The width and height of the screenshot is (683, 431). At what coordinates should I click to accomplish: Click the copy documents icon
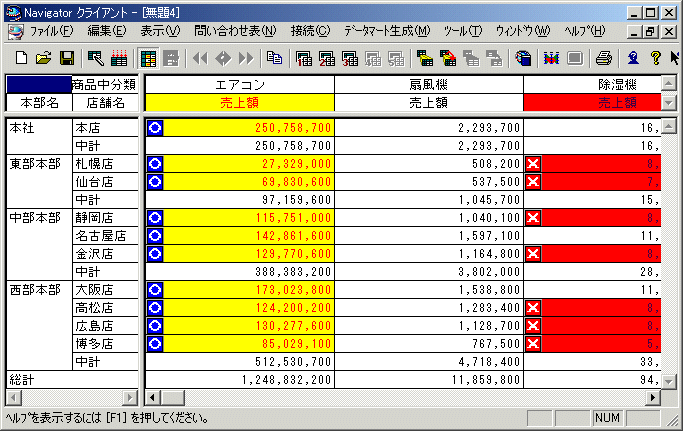tap(274, 58)
